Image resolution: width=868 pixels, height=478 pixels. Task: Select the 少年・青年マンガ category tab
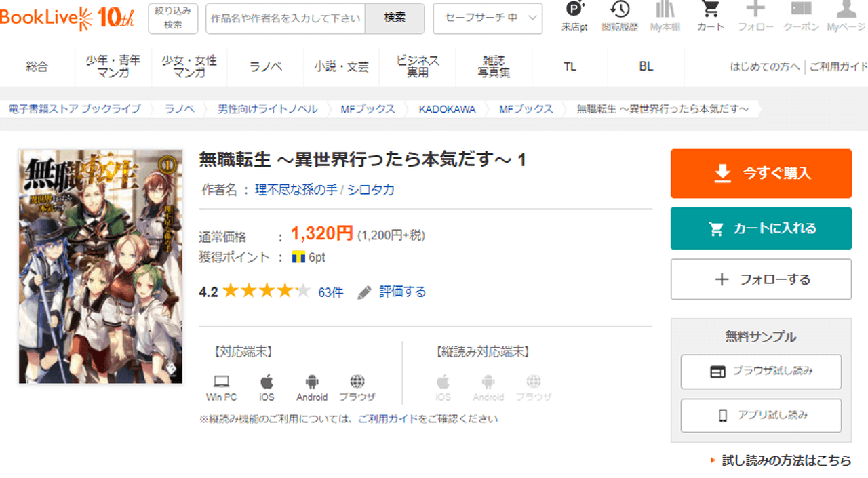tap(113, 66)
